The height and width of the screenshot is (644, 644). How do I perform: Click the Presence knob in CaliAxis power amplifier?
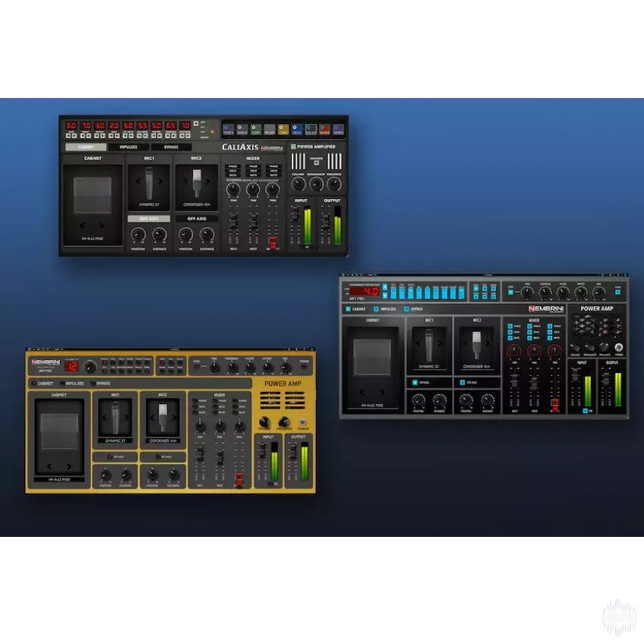pos(334,184)
